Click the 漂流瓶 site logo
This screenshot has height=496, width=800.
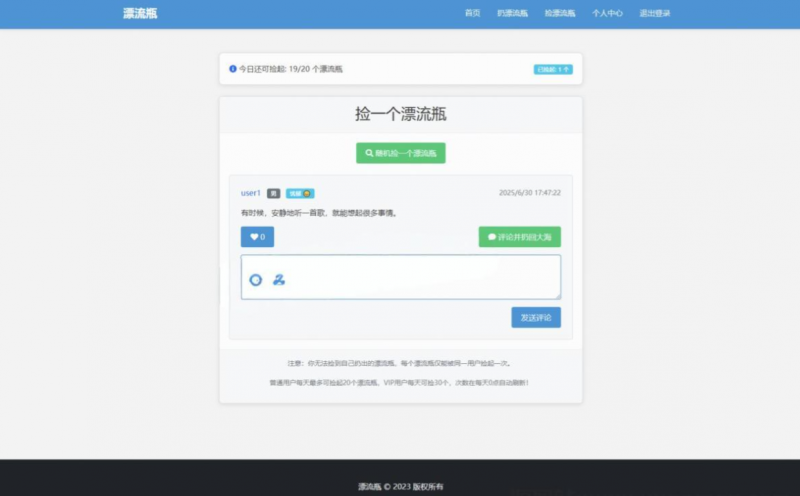coord(140,14)
